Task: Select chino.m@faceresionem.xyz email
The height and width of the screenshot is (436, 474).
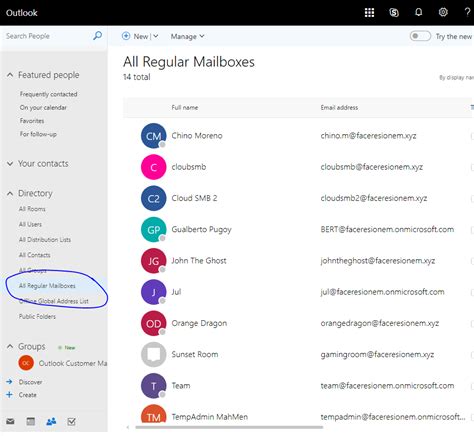Action: tap(368, 136)
